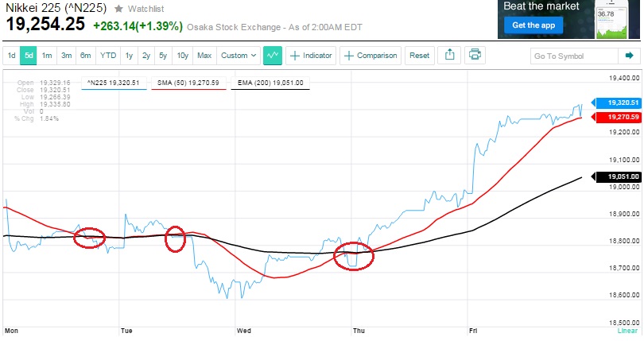This screenshot has height=341, width=644.
Task: Switch chart type with line-chart icon
Action: coord(273,56)
